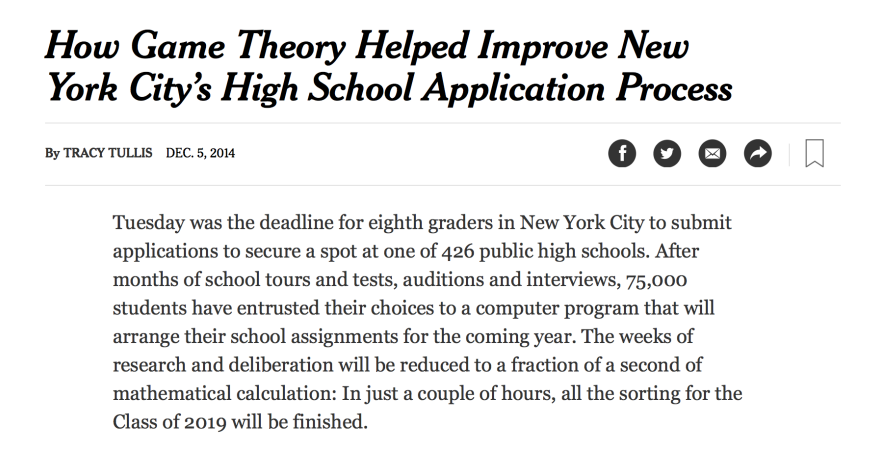Viewport: 882px width, 451px height.
Task: Email the article using envelope icon
Action: [x=712, y=153]
